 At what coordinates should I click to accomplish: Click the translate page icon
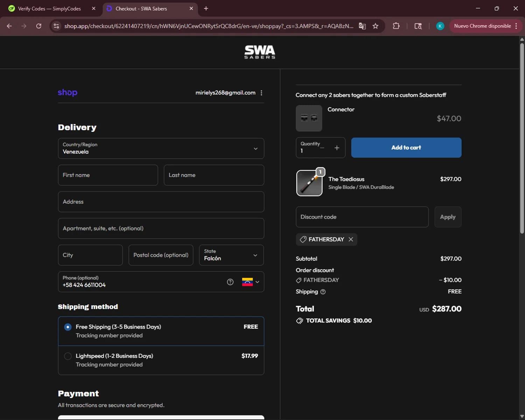[x=362, y=26]
